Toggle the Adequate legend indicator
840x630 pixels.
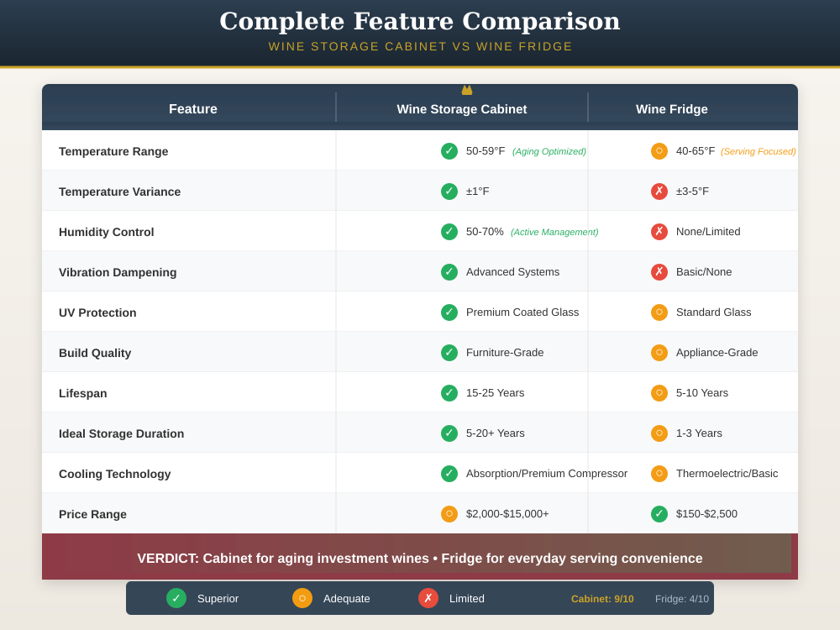[302, 598]
